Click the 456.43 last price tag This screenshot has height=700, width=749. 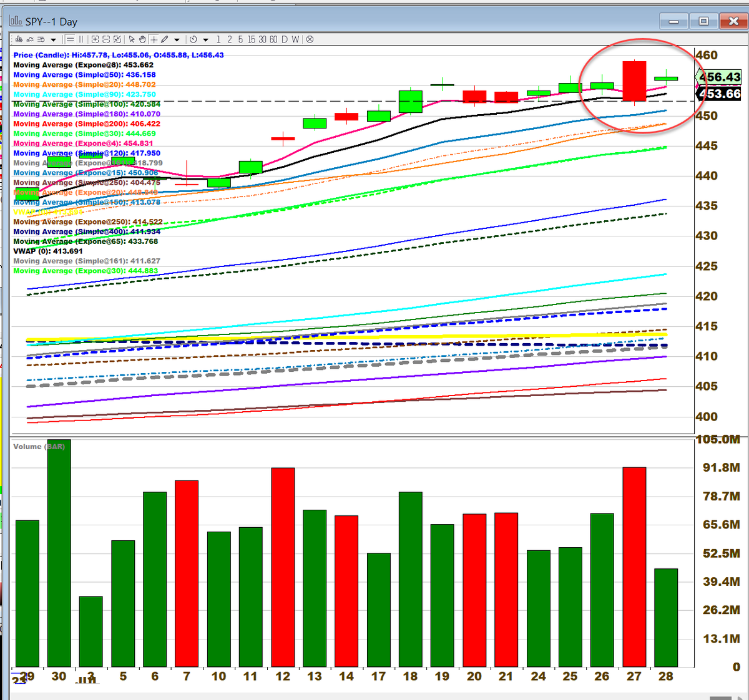click(x=720, y=77)
